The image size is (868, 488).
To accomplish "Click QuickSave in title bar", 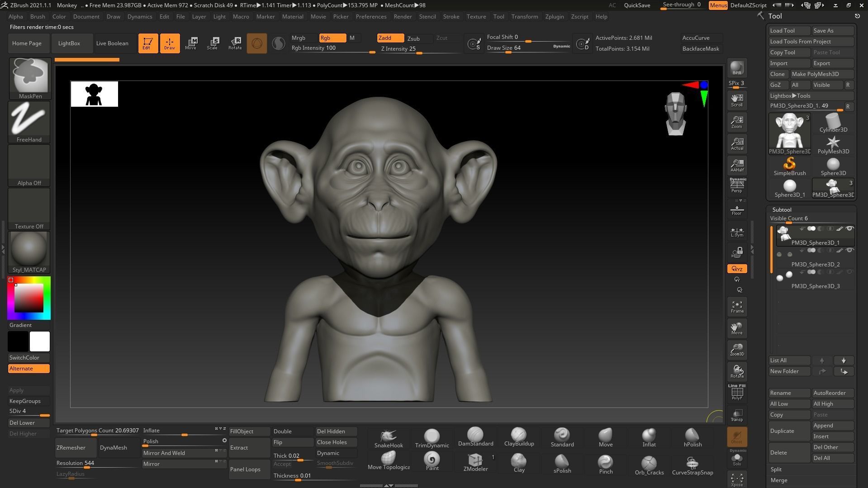I will (x=637, y=5).
